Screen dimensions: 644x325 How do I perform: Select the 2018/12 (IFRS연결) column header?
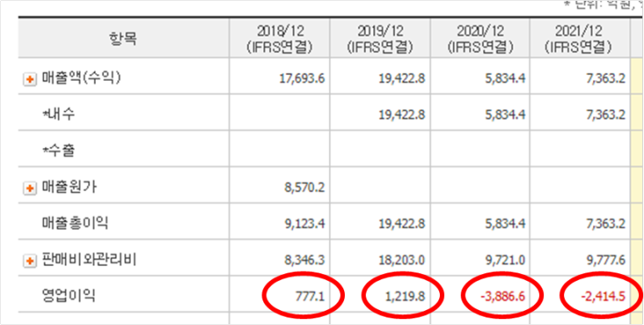coord(280,38)
